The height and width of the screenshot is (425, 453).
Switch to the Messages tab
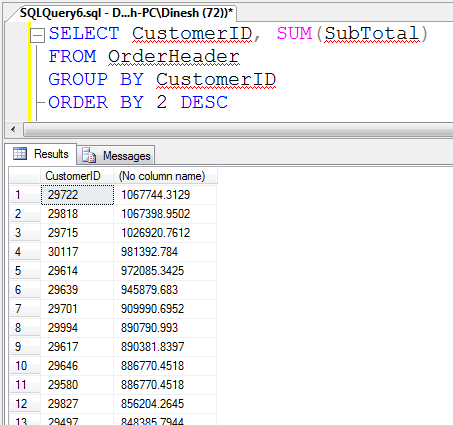click(x=116, y=155)
